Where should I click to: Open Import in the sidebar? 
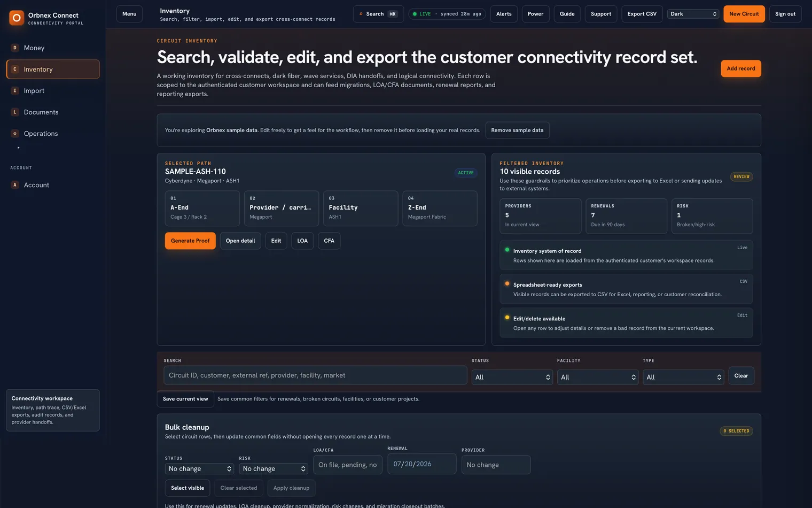click(x=53, y=90)
